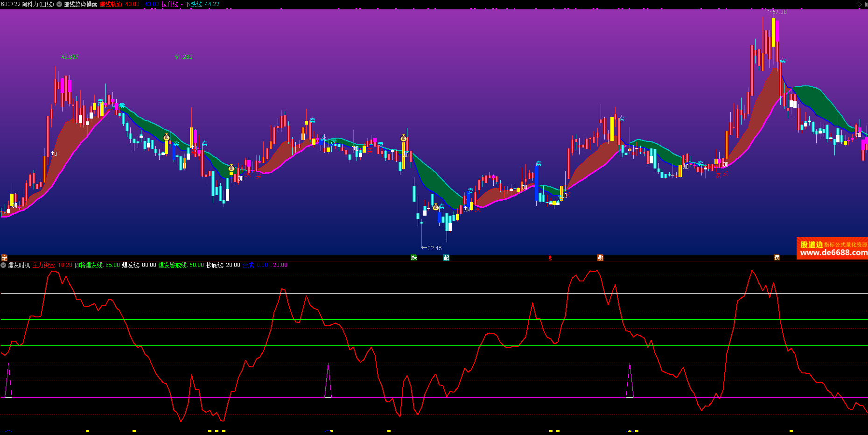Select the 赚钱趋势操盘 indicator name
868x435 pixels.
coord(80,4)
